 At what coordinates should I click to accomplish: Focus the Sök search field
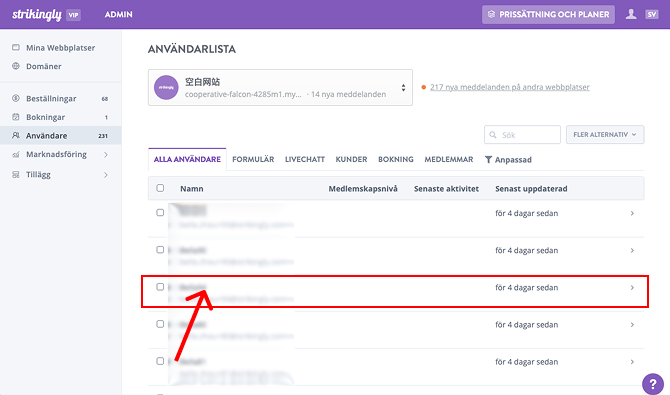pos(522,135)
